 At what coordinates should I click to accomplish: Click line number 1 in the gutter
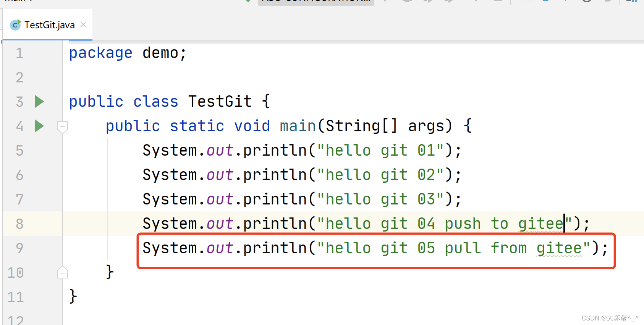(x=19, y=53)
